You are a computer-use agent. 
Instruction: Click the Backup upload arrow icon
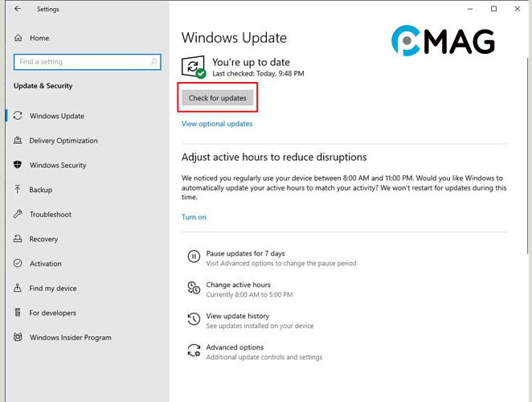(18, 190)
